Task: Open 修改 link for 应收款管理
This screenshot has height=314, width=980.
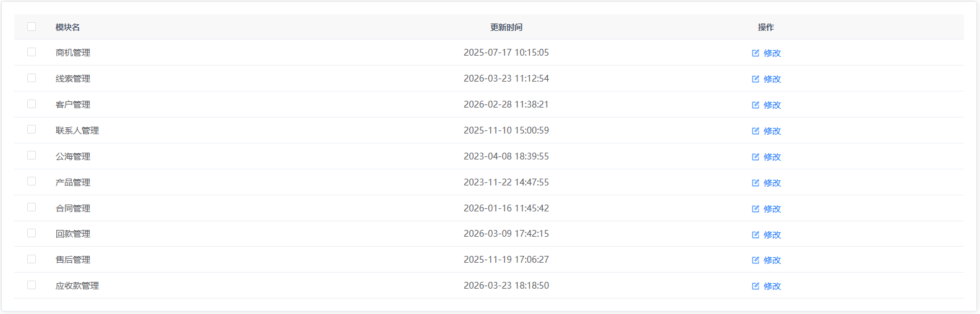Action: click(x=772, y=286)
